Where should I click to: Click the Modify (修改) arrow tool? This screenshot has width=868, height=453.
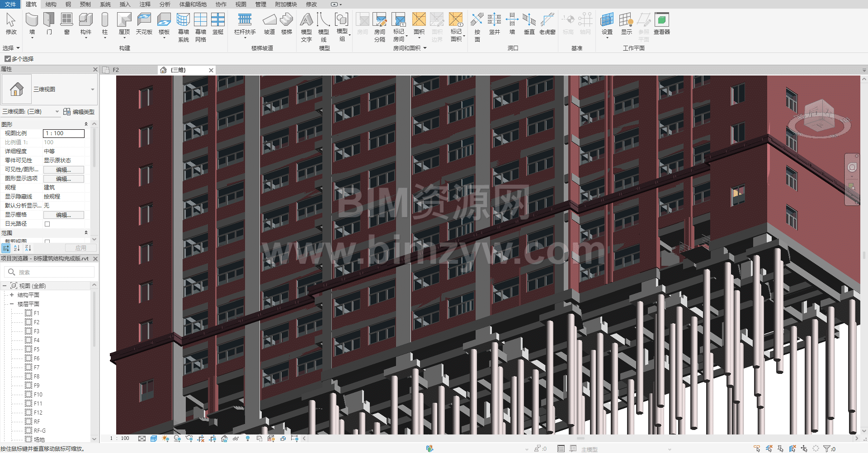[x=11, y=24]
